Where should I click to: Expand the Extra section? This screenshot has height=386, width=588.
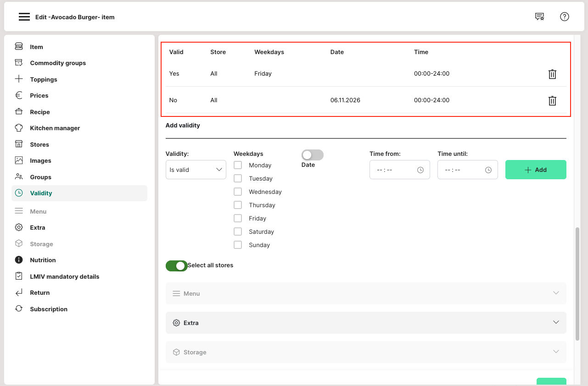tap(365, 323)
